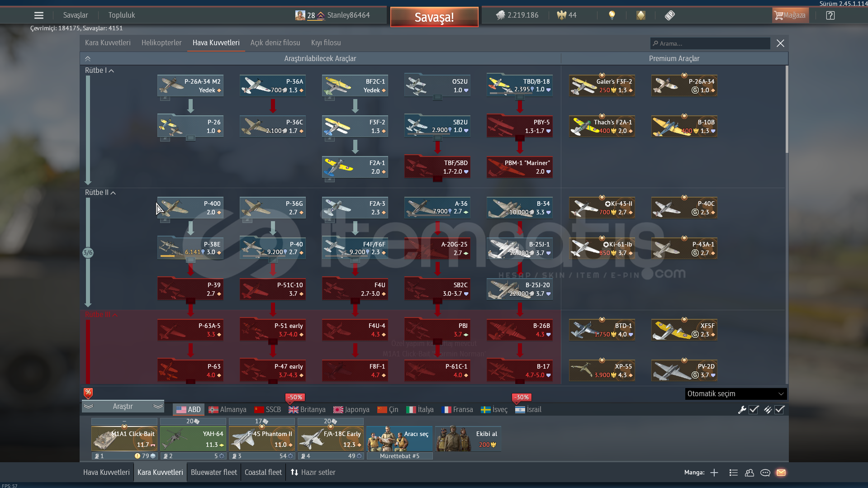Add squad member with plus icon
The height and width of the screenshot is (488, 868).
tap(714, 473)
